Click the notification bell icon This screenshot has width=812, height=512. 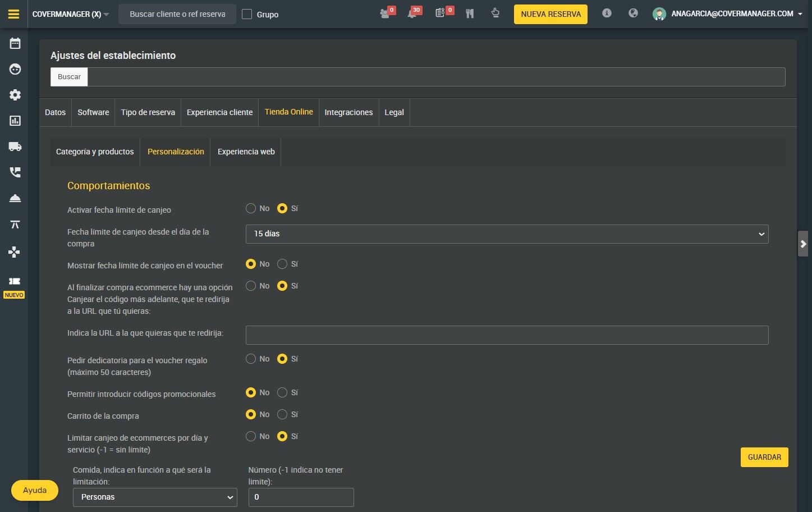pos(412,14)
